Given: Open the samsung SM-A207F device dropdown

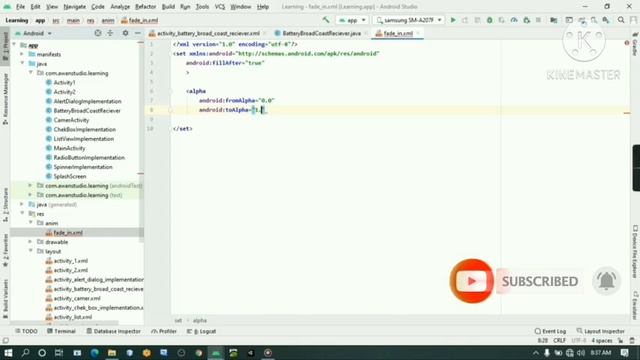Looking at the screenshot, I should point(409,20).
